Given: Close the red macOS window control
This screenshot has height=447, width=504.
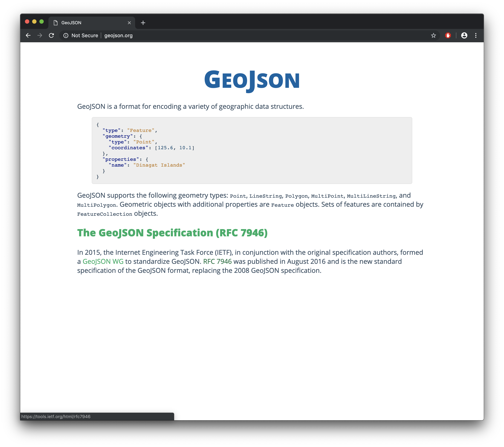Looking at the screenshot, I should (27, 22).
